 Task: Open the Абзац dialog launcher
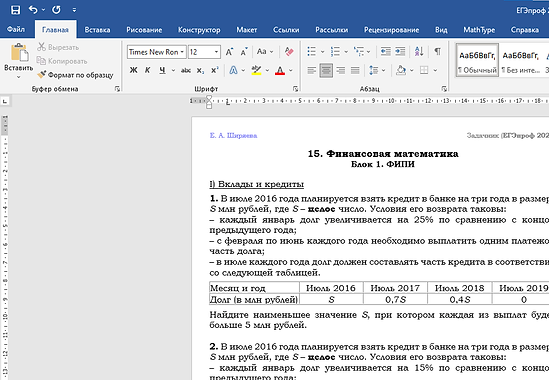click(444, 89)
